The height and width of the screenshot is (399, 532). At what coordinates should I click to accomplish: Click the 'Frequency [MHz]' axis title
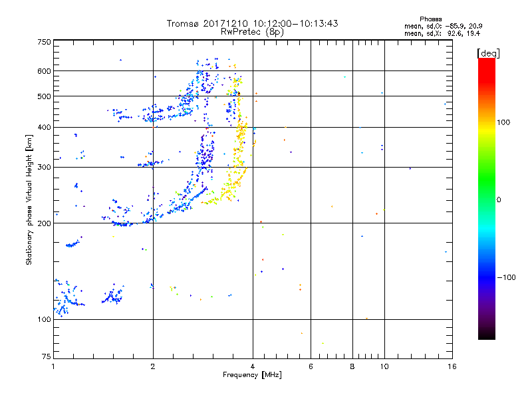tap(253, 375)
